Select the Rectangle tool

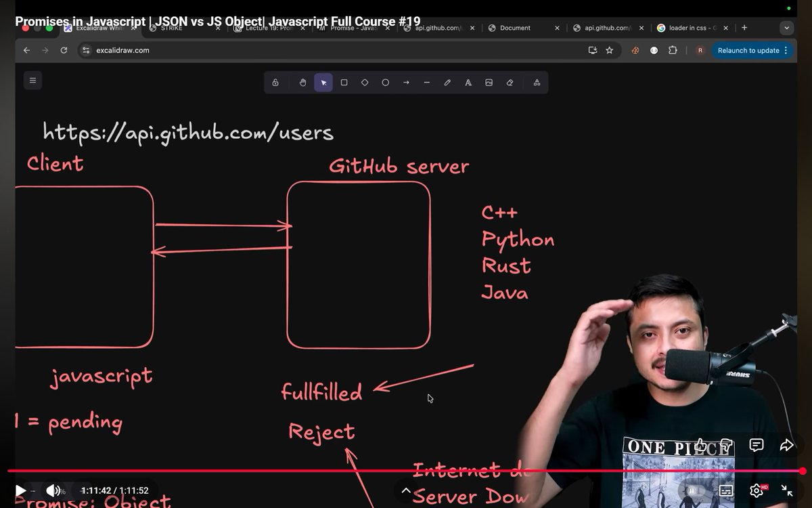(344, 83)
